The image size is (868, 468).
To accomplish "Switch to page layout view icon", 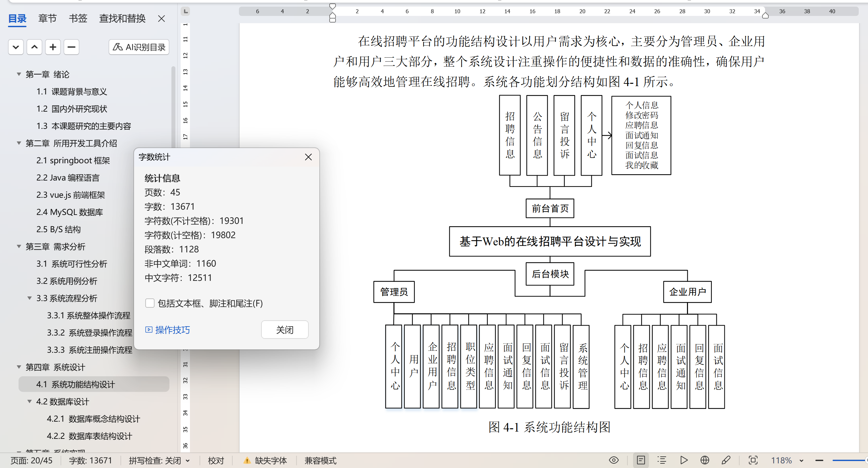I will (641, 460).
